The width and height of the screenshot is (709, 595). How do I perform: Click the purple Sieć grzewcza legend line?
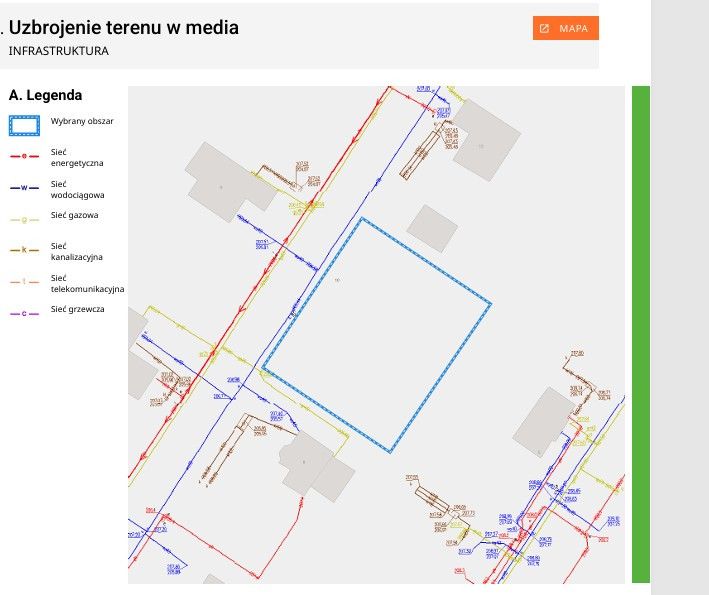(24, 313)
